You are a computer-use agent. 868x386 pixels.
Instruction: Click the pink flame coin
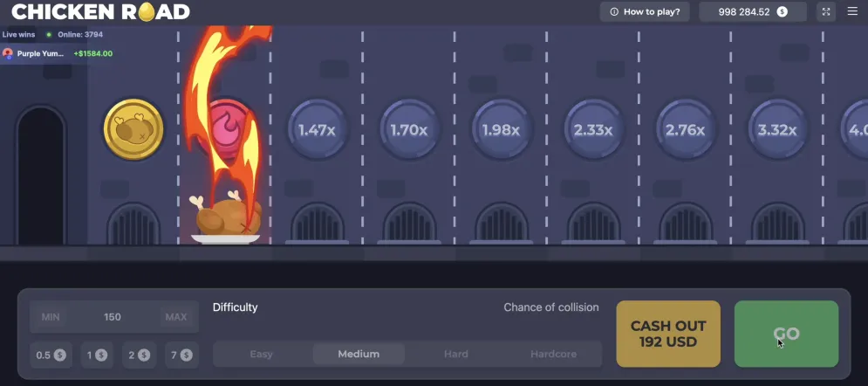click(x=227, y=128)
